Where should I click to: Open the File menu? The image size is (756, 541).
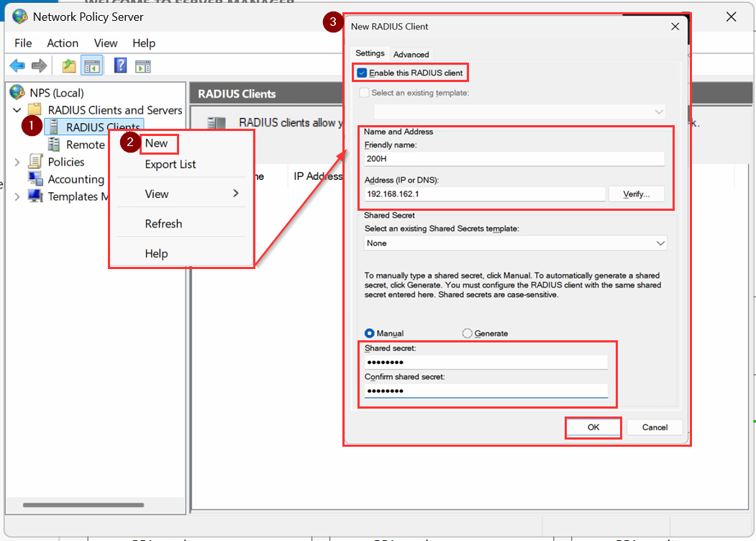tap(23, 43)
